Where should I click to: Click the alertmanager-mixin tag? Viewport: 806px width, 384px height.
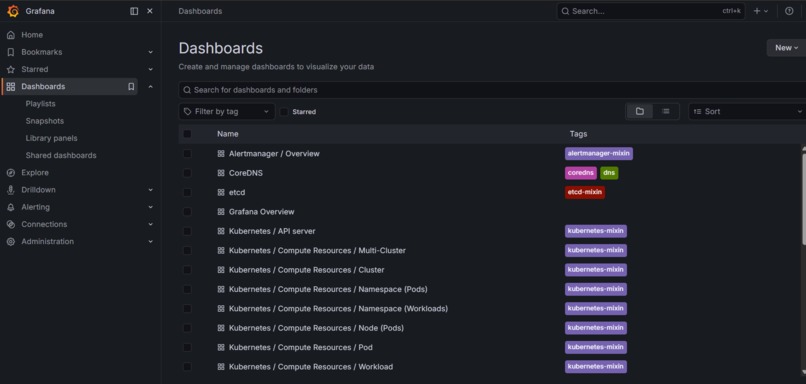(x=599, y=154)
